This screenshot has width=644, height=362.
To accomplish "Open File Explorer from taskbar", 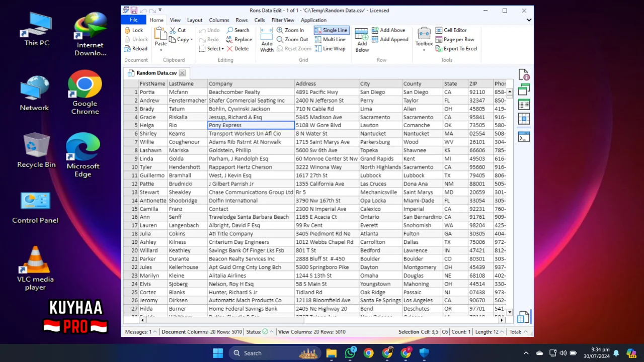I will click(x=331, y=353).
